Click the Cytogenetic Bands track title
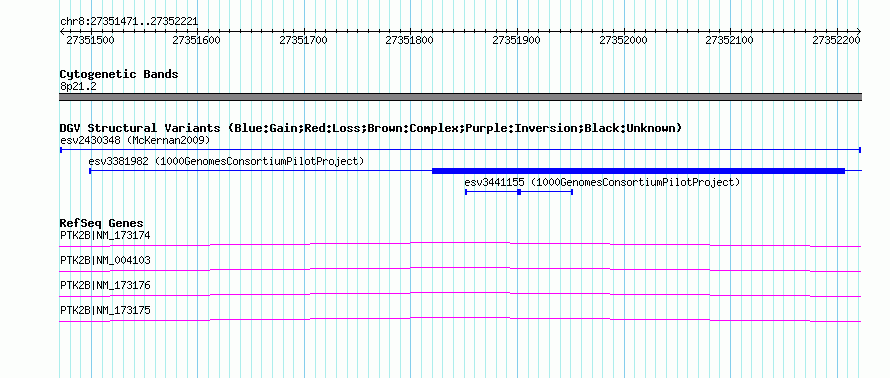This screenshot has height=378, width=890. point(119,74)
